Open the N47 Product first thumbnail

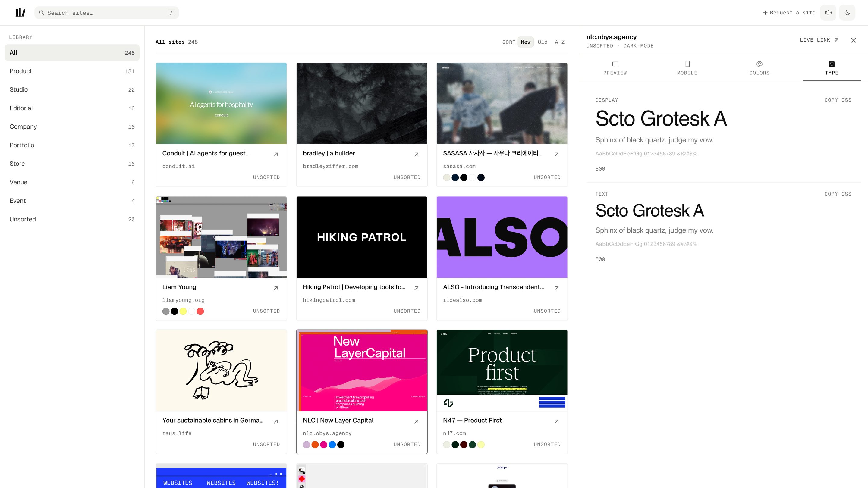click(x=502, y=371)
